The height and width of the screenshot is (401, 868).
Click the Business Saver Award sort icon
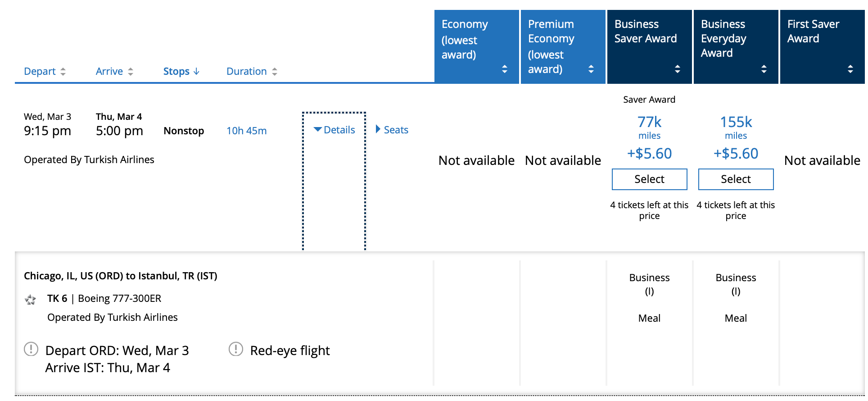pyautogui.click(x=678, y=69)
